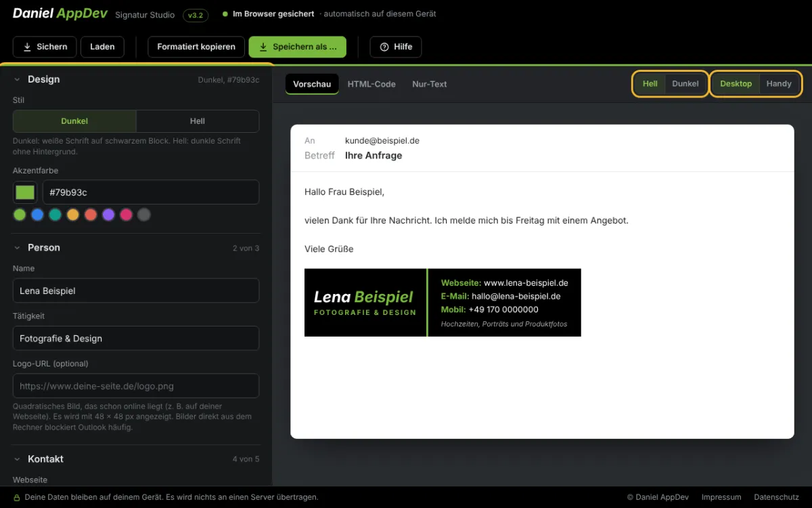
Task: Choose the teal preset color dot
Action: tap(55, 215)
